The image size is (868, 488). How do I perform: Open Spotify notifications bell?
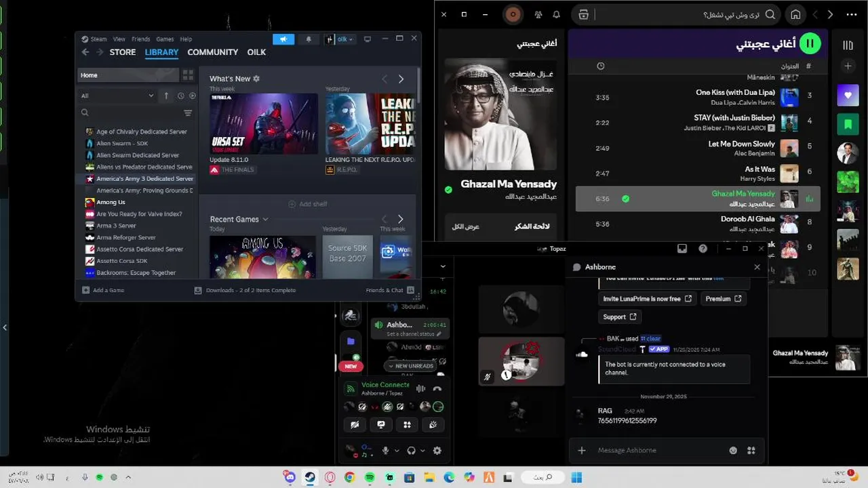coord(557,14)
